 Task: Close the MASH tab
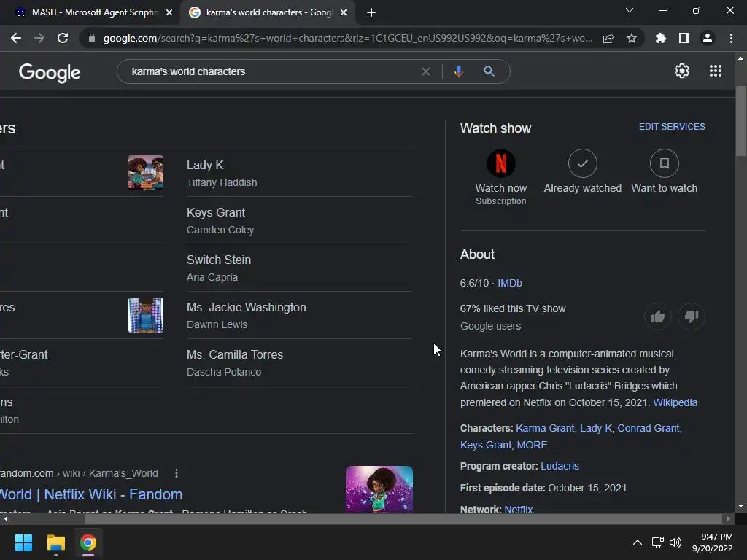(x=169, y=13)
